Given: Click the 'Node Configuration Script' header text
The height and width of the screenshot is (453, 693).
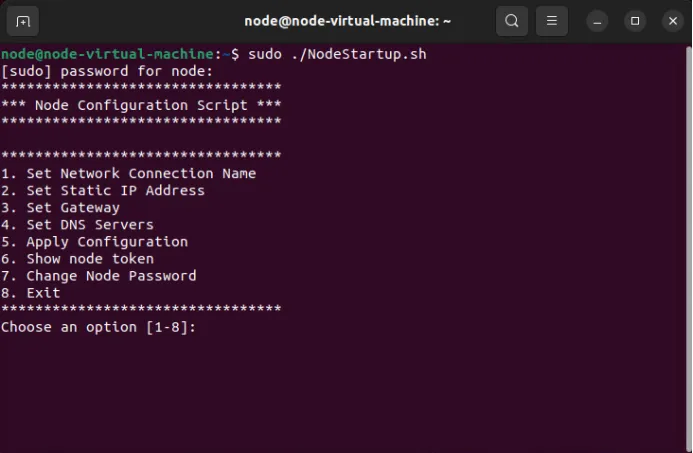Looking at the screenshot, I should tap(141, 105).
